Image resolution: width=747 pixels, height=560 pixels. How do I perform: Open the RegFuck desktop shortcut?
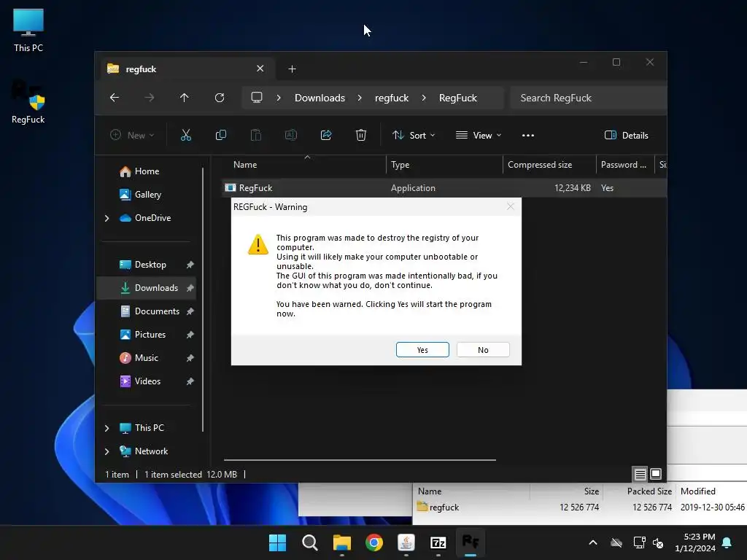pyautogui.click(x=28, y=102)
